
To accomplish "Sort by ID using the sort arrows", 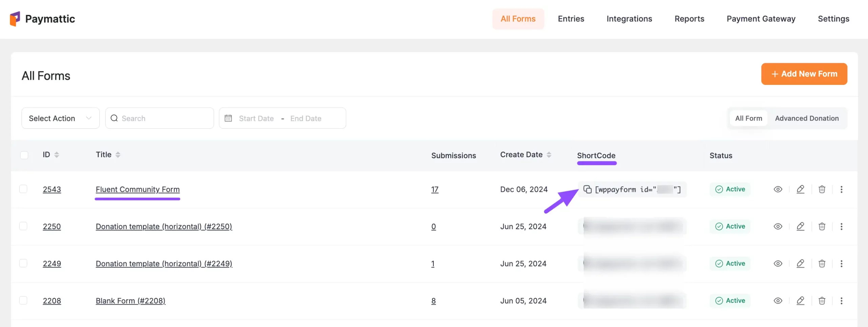I will (x=57, y=155).
